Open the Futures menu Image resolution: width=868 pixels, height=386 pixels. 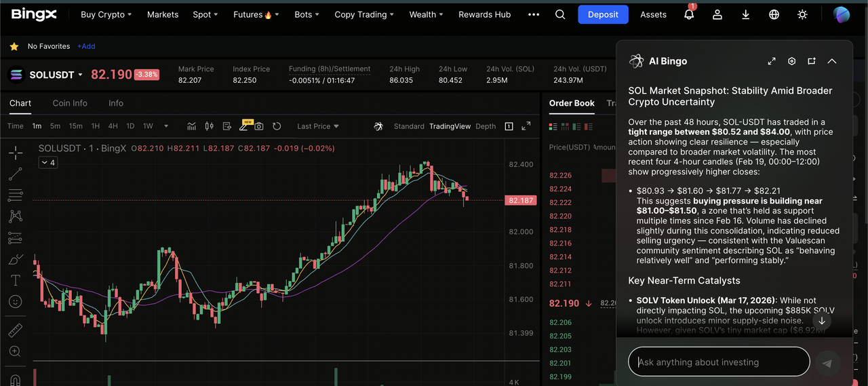pos(256,14)
